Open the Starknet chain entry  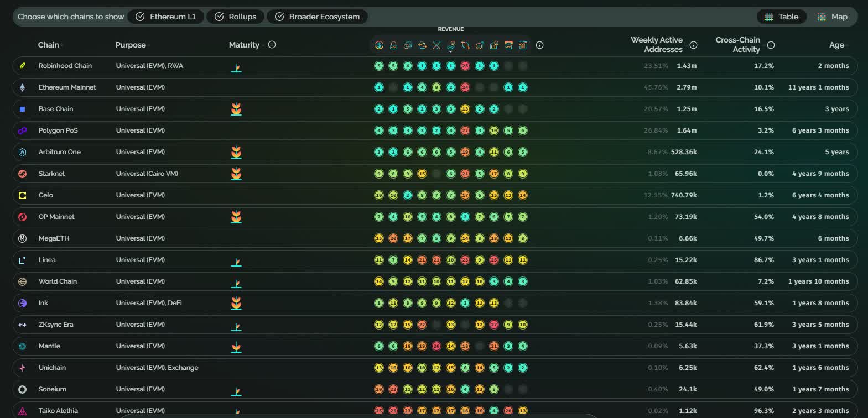point(51,174)
